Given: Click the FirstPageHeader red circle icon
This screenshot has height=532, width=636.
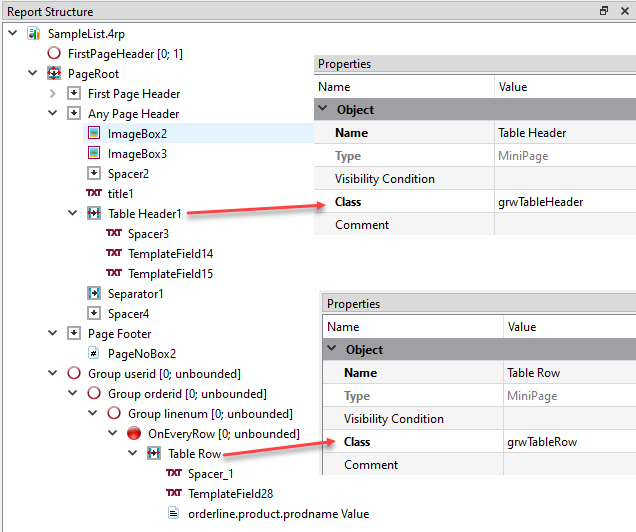Looking at the screenshot, I should pyautogui.click(x=54, y=53).
